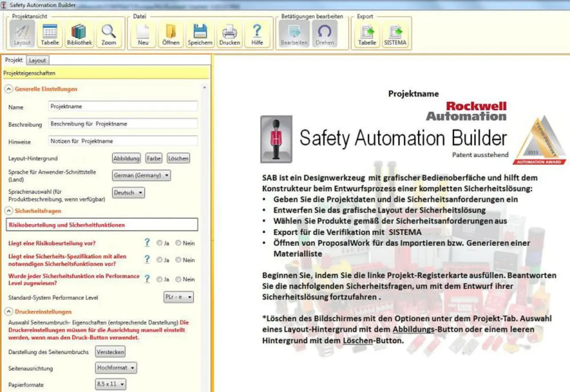Click the Verstecken page break button
Image resolution: width=570 pixels, height=392 pixels.
point(110,351)
